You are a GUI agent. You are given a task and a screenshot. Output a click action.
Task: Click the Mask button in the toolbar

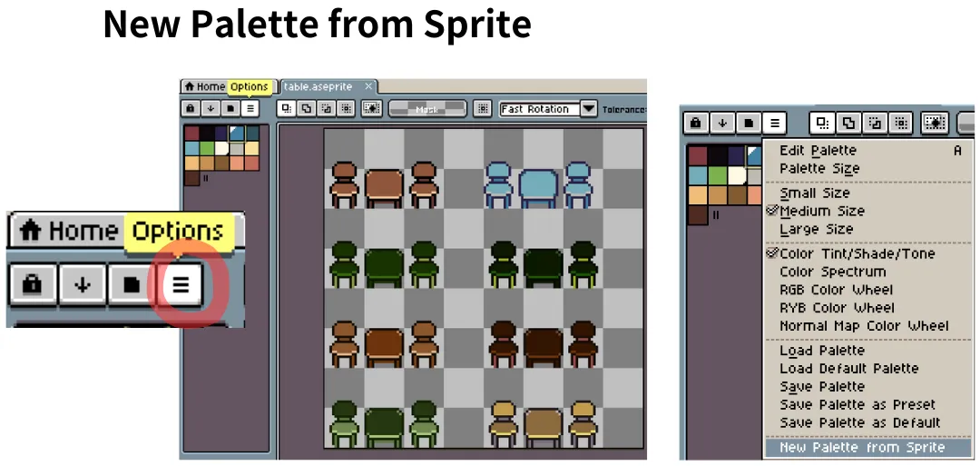(x=426, y=109)
